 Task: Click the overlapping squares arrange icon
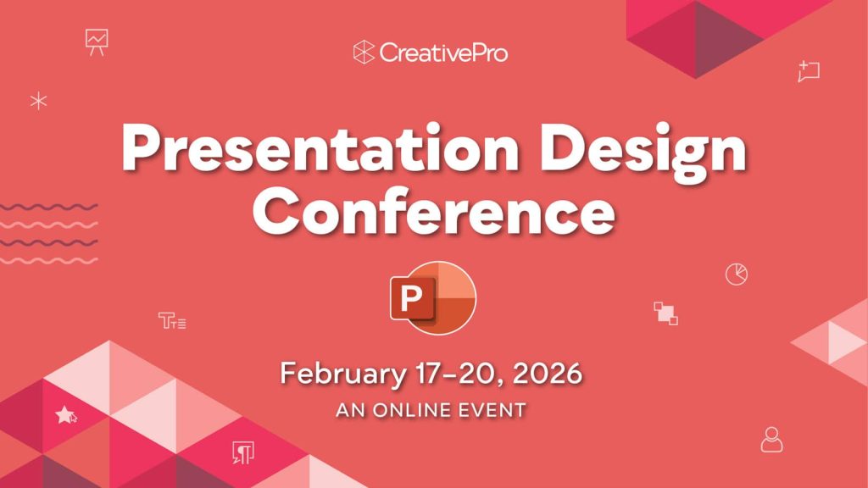pos(665,313)
